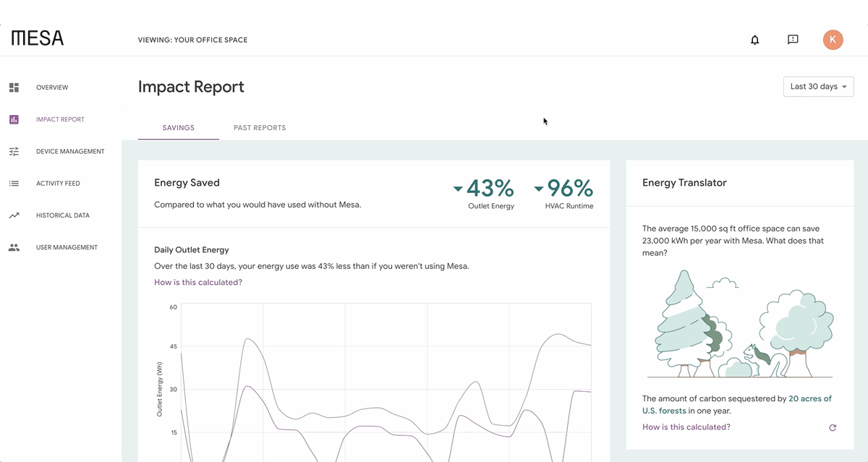The height and width of the screenshot is (462, 868).
Task: Switch to the Savings tab
Action: coord(179,128)
